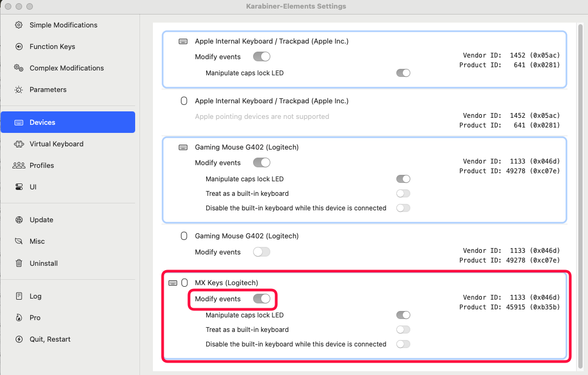Click the Complex Modifications gears icon

[19, 68]
